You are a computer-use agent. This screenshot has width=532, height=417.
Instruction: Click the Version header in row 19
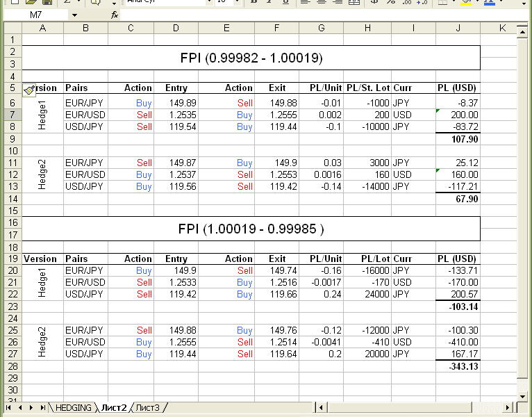coord(43,259)
